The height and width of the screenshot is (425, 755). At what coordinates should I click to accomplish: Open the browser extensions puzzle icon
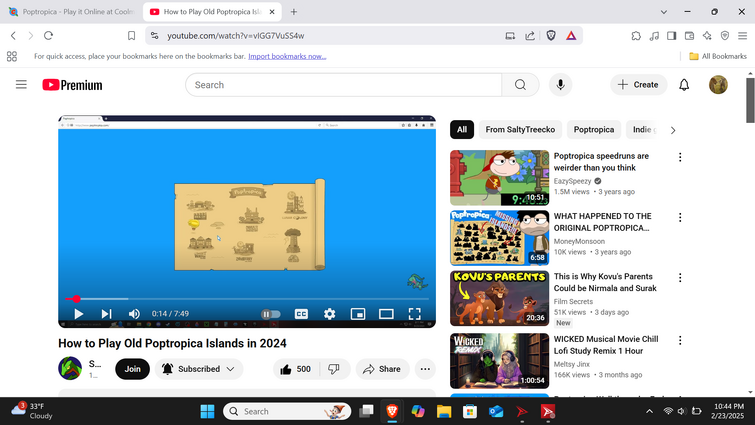(x=636, y=36)
